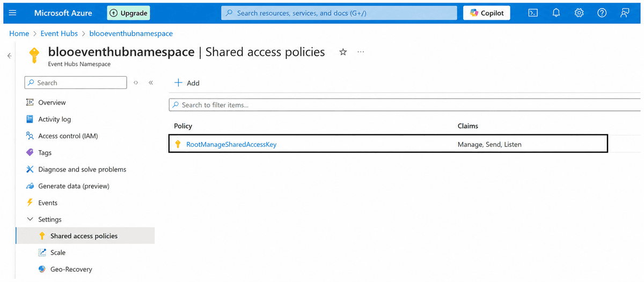Launch Cloud Shell from the top bar
This screenshot has width=644, height=282.
pos(533,13)
